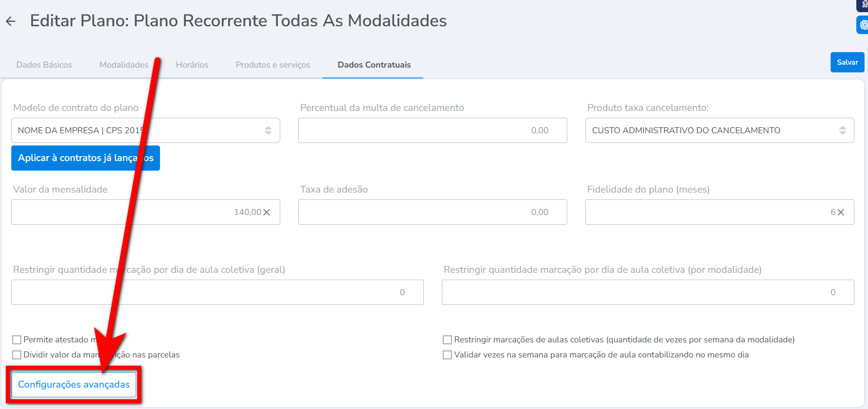Clear the Valor da mensalidade field with X
The height and width of the screenshot is (409, 868).
coord(267,213)
